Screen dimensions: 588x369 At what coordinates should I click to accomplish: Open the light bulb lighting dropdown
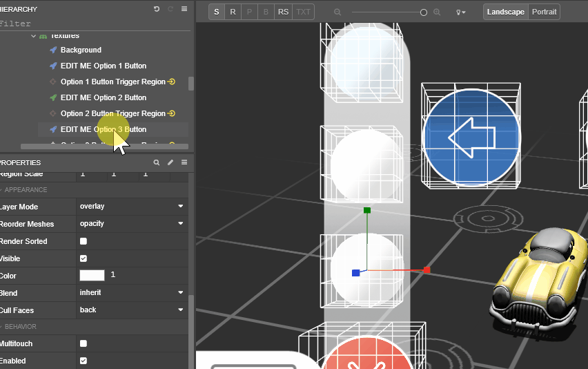(x=460, y=12)
